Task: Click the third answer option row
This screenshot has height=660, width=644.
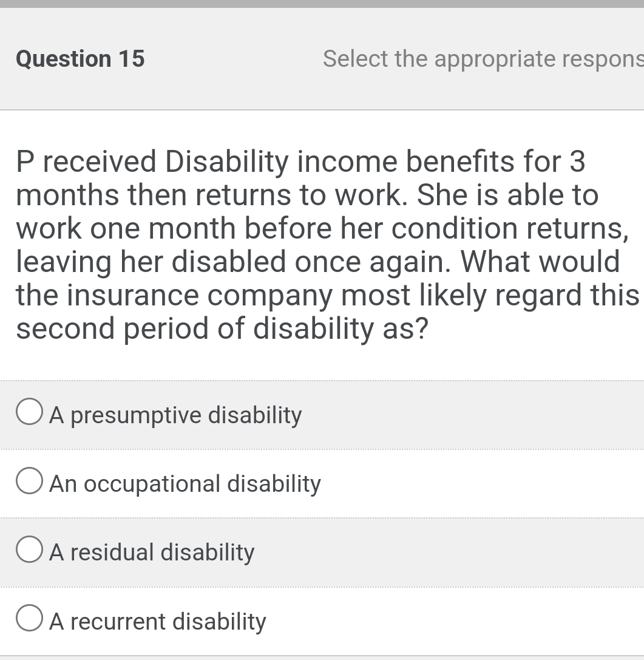Action: point(322,552)
